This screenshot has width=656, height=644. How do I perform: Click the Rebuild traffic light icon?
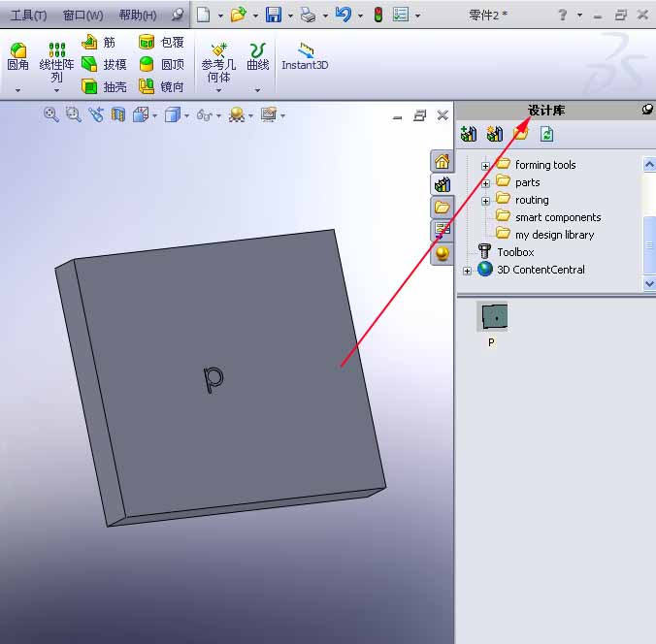pyautogui.click(x=378, y=16)
